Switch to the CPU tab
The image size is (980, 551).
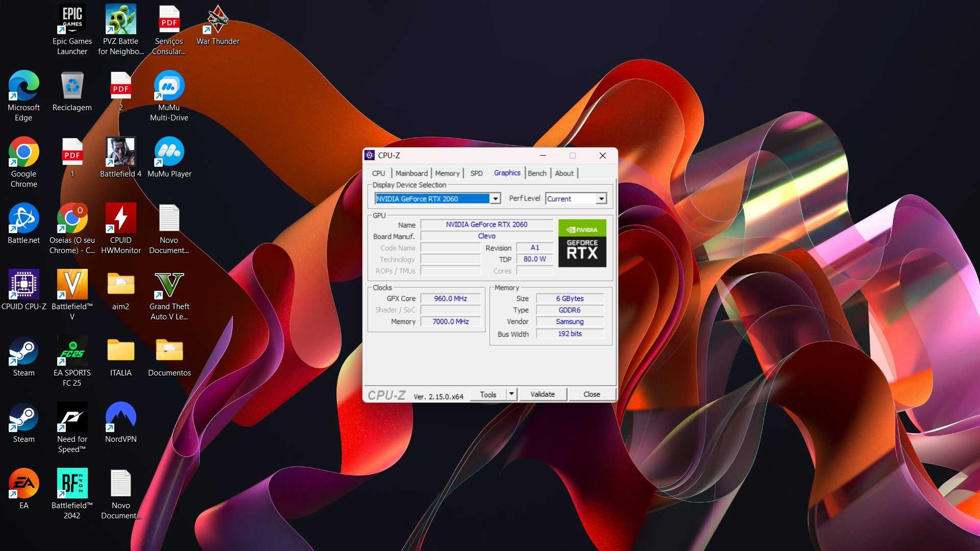pyautogui.click(x=378, y=173)
